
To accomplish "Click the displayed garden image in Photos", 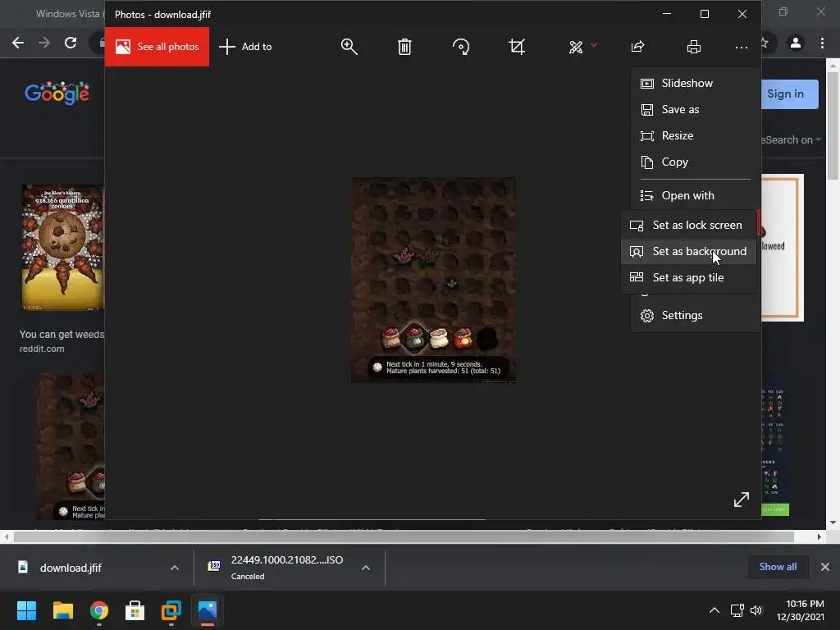I will tap(433, 281).
